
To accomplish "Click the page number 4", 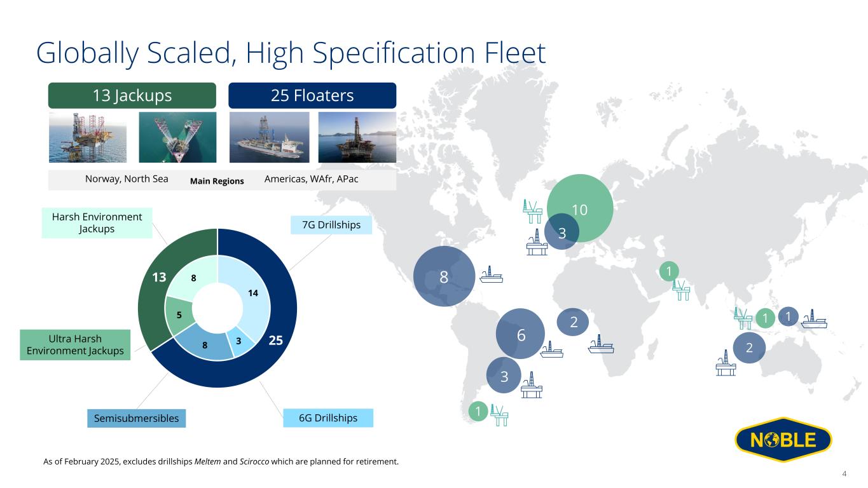I will click(844, 473).
